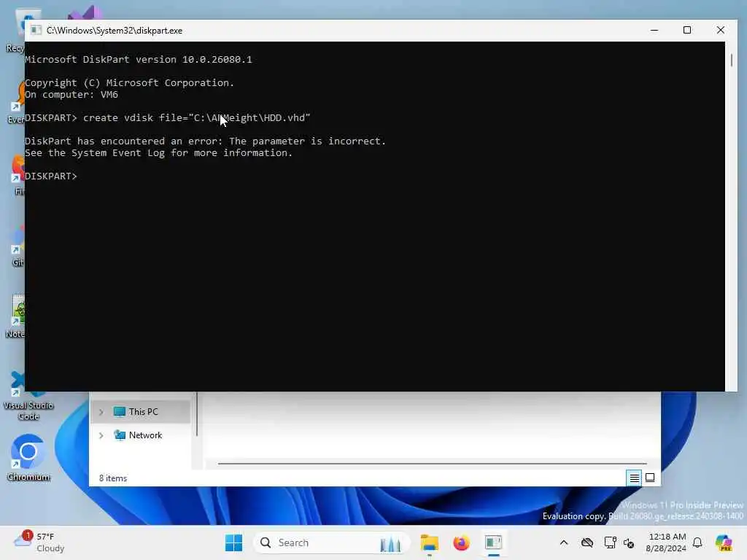This screenshot has height=560, width=747.
Task: Open the cloud sync tray icon
Action: click(587, 542)
